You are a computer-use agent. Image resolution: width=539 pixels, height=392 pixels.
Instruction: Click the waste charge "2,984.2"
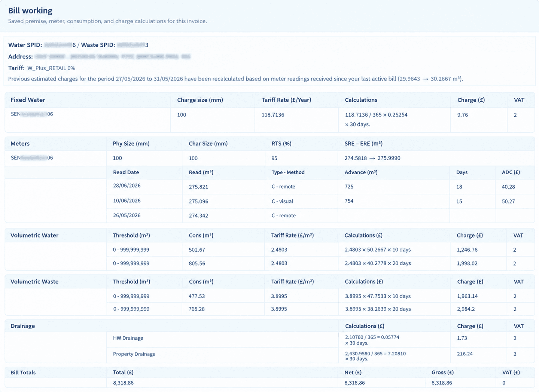tap(466, 309)
